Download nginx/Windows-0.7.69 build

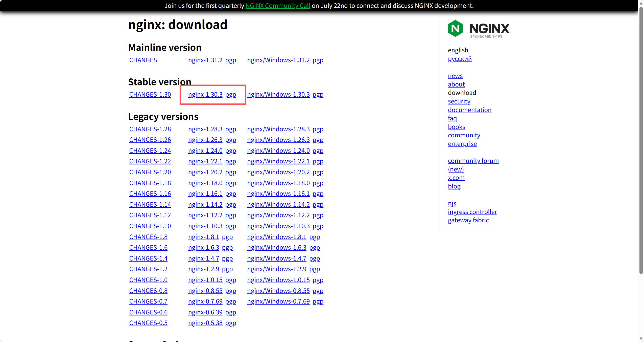278,301
